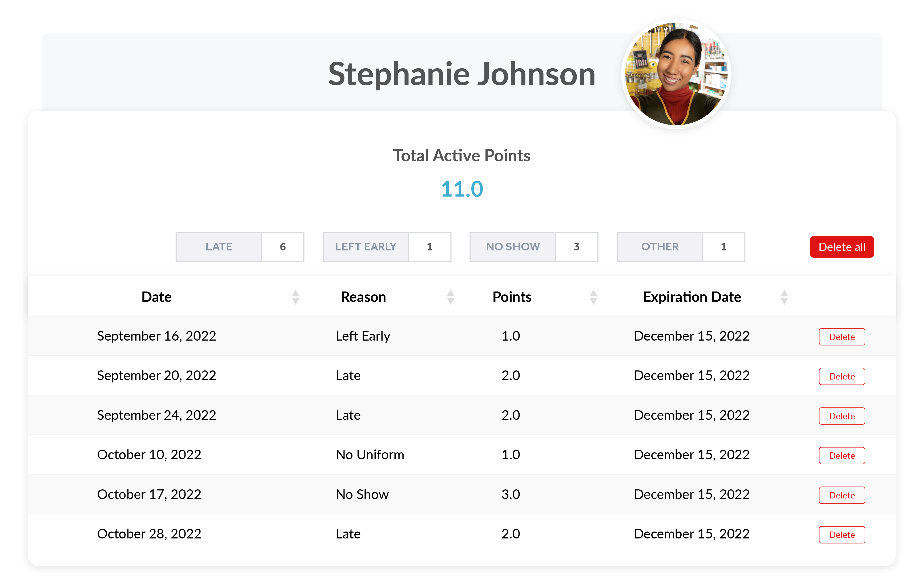
Task: Sort table by Expiration Date arrows
Action: [x=784, y=297]
